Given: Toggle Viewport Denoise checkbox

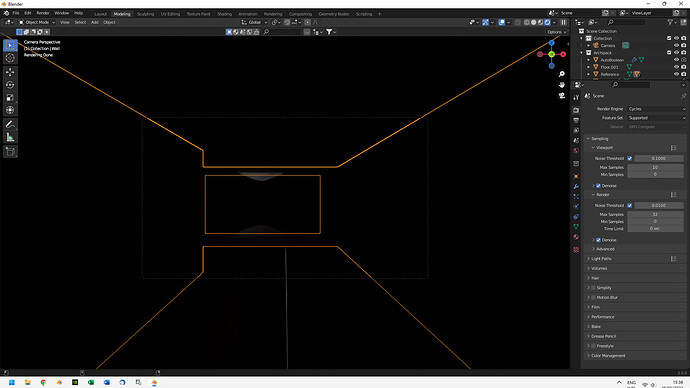Looking at the screenshot, I should point(598,186).
